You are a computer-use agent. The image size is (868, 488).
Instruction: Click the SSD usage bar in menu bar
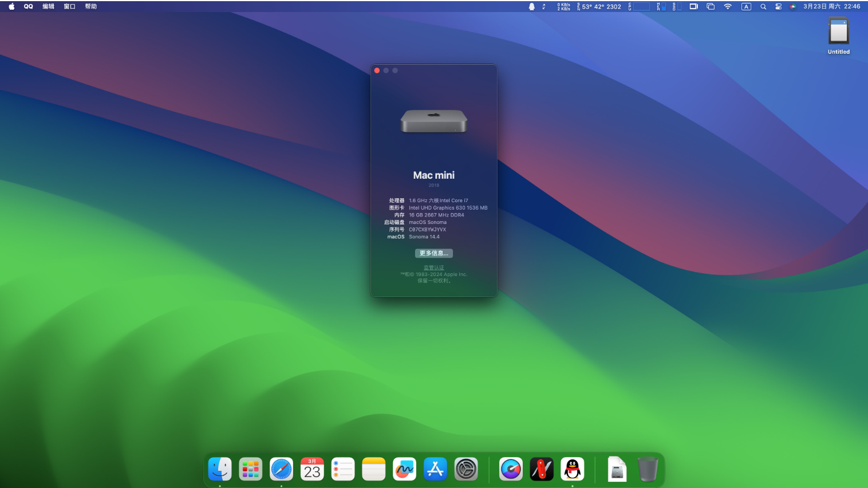677,6
